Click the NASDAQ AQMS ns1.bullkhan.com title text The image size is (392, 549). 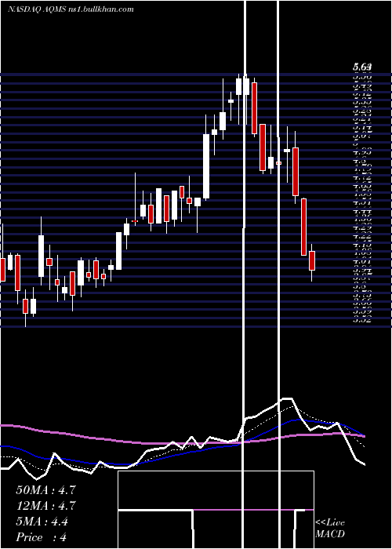click(71, 9)
